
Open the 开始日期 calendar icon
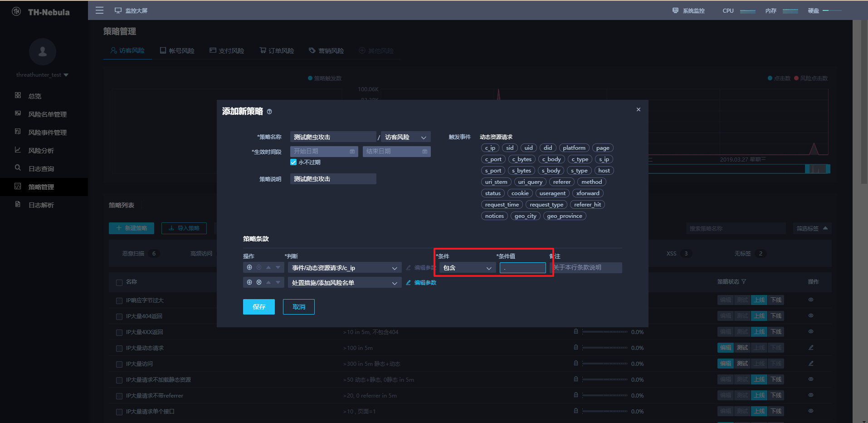point(352,152)
